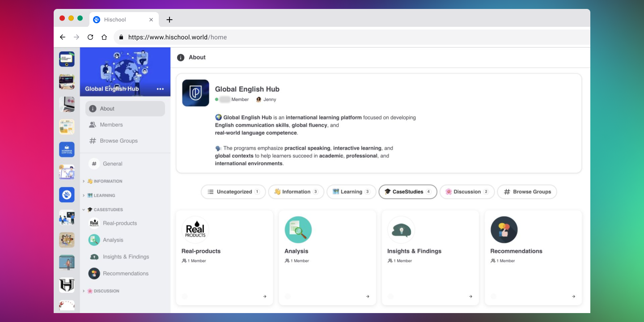644x322 pixels.
Task: Click the Analysis magnifier icon on card
Action: point(298,230)
